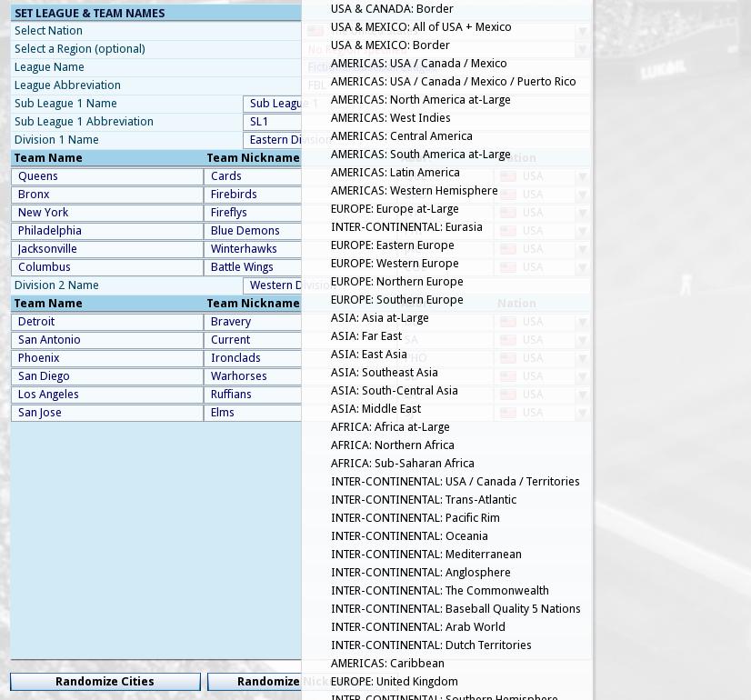
Task: Select 'EUROPE: Europe at-Large' option
Action: (395, 209)
